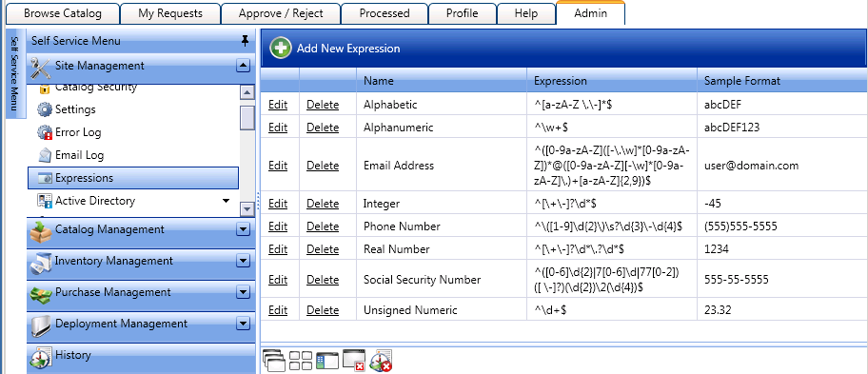Click the Expression column header
This screenshot has width=868, height=374.
coord(612,81)
